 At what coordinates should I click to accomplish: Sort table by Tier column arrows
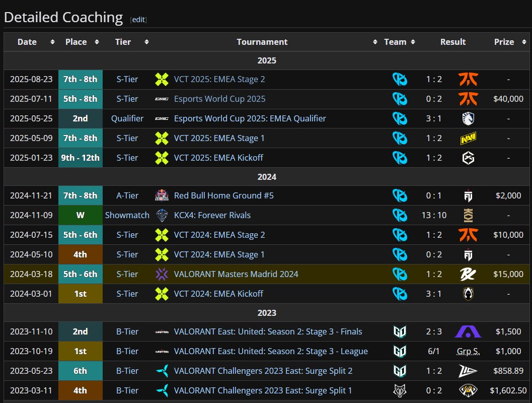pos(146,42)
